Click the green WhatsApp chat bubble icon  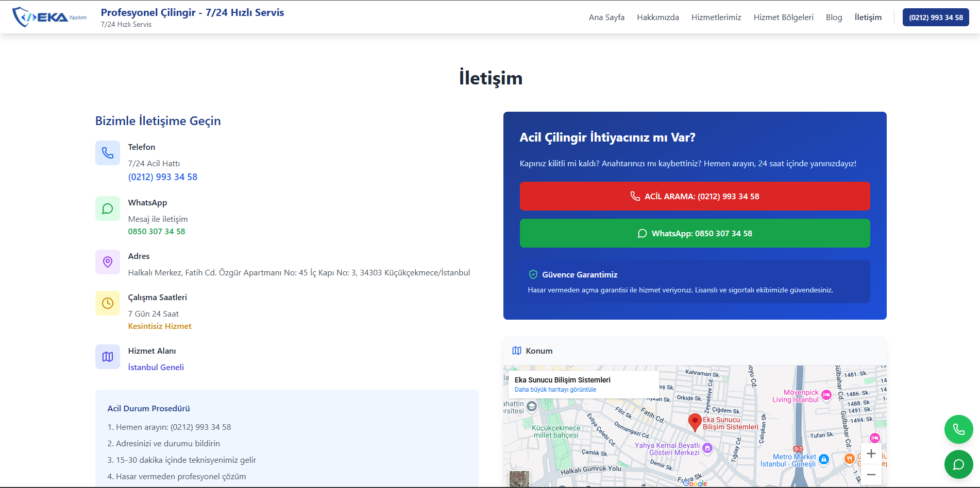pos(108,208)
